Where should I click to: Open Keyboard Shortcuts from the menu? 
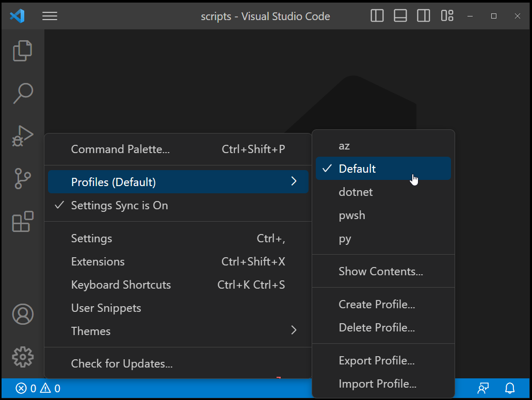(121, 285)
